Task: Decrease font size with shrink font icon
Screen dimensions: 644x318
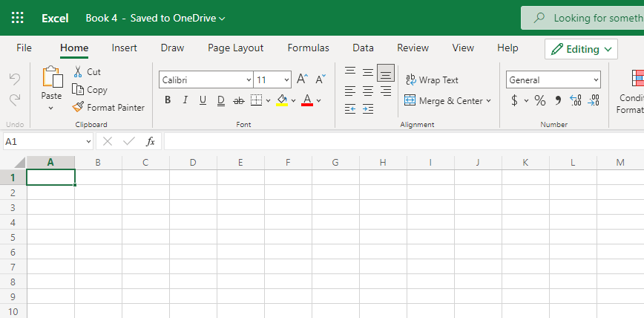Action: tap(321, 79)
